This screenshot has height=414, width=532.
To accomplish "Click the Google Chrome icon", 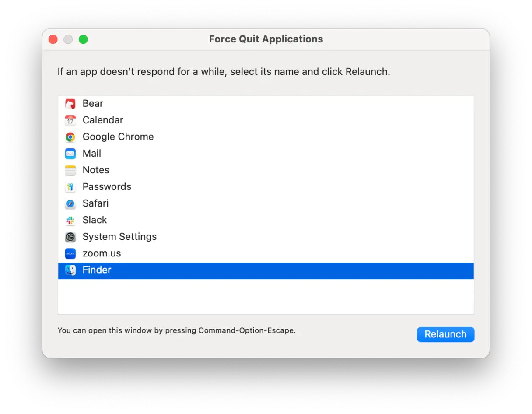I will tap(70, 137).
